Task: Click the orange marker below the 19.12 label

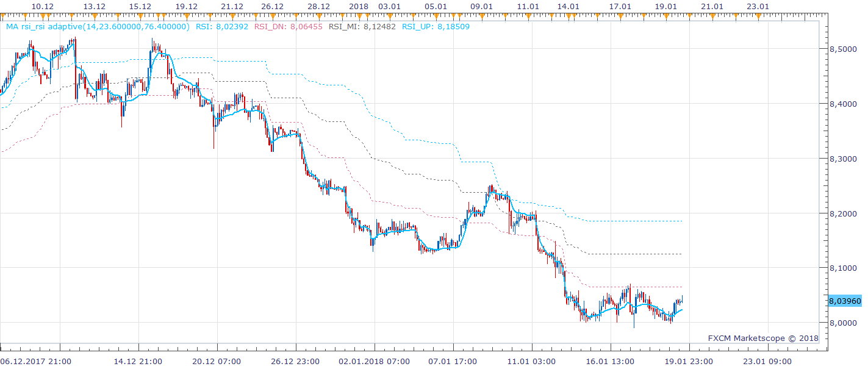Action: tap(186, 15)
